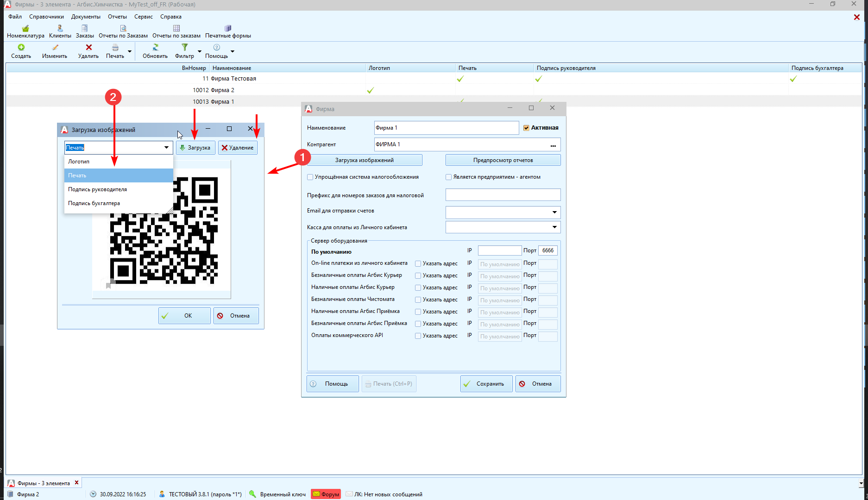The width and height of the screenshot is (868, 500).
Task: Click the Загрузка изображений button in Фирма
Action: (365, 160)
